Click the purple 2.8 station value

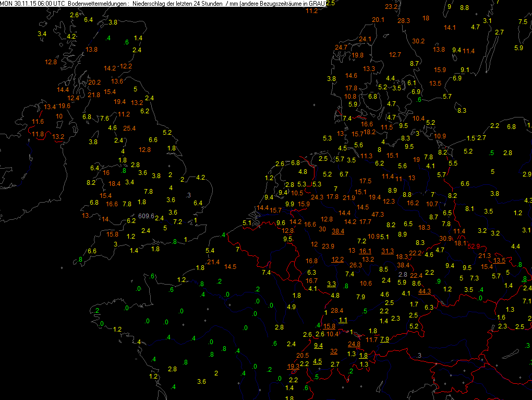point(402,274)
